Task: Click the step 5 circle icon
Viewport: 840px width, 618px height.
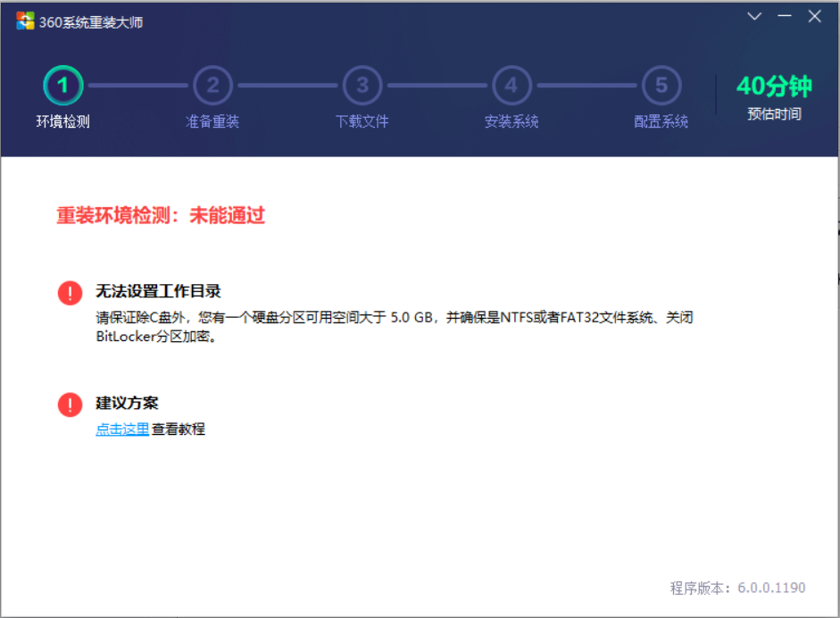Action: (661, 86)
